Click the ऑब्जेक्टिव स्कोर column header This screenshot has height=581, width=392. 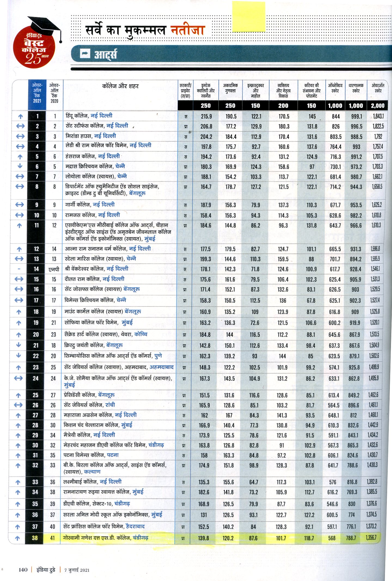(x=335, y=88)
